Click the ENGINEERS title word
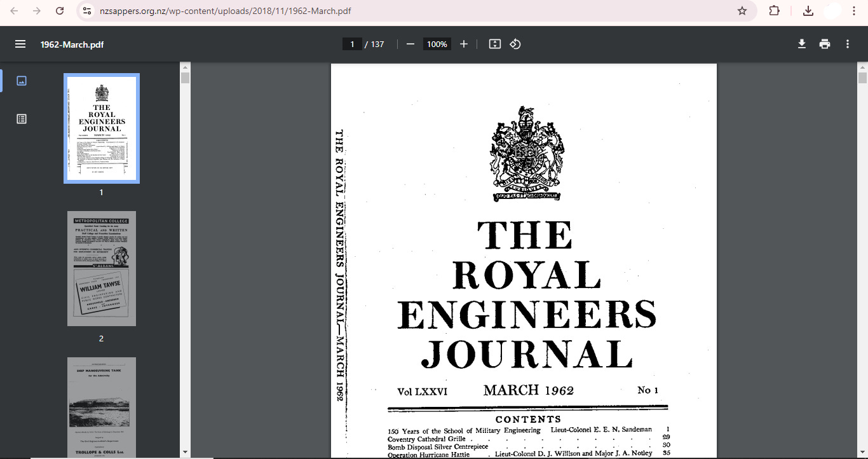The image size is (868, 459). [527, 315]
